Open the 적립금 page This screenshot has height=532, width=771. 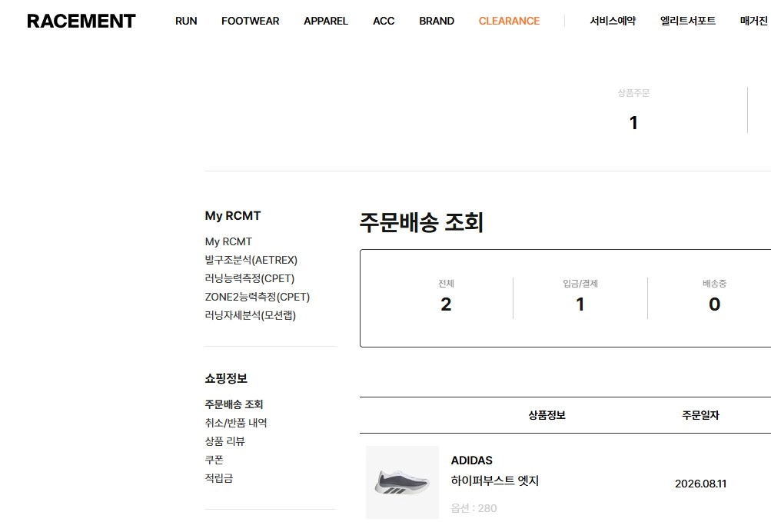pos(219,478)
